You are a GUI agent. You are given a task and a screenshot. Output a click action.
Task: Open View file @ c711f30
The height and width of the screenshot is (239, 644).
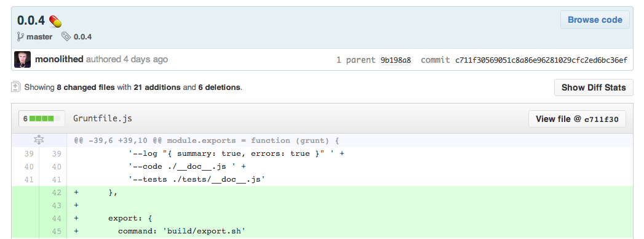coord(577,119)
